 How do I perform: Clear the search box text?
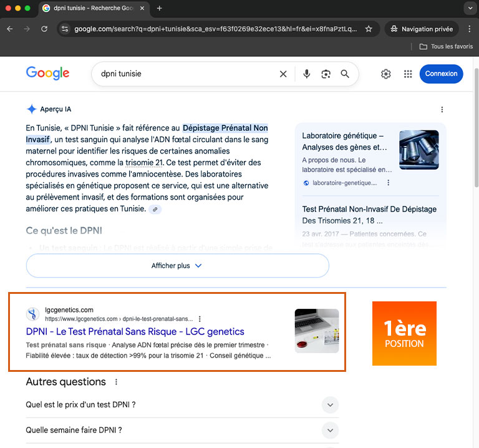click(x=283, y=74)
